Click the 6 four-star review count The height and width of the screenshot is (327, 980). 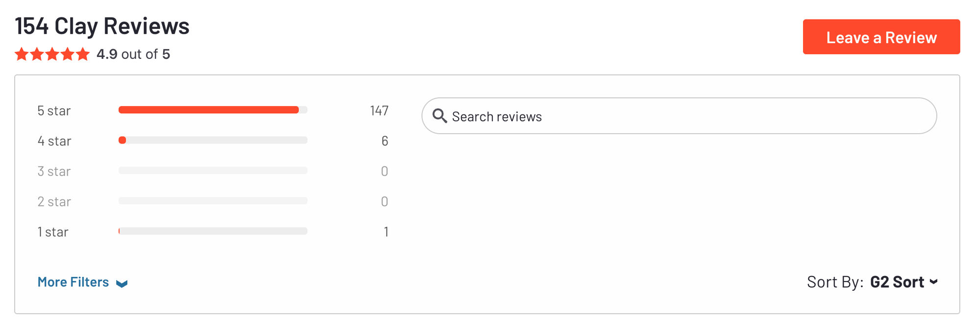point(385,141)
